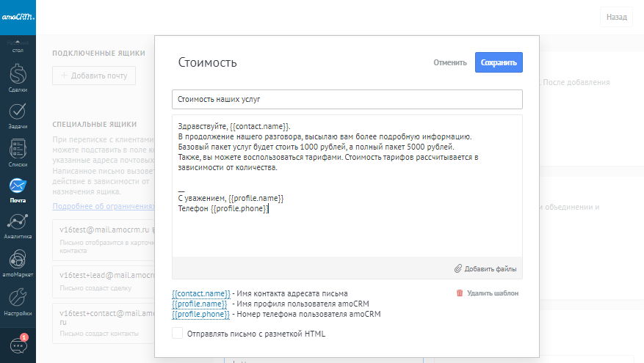The height and width of the screenshot is (363, 644).
Task: Click the Назад button
Action: tap(615, 17)
